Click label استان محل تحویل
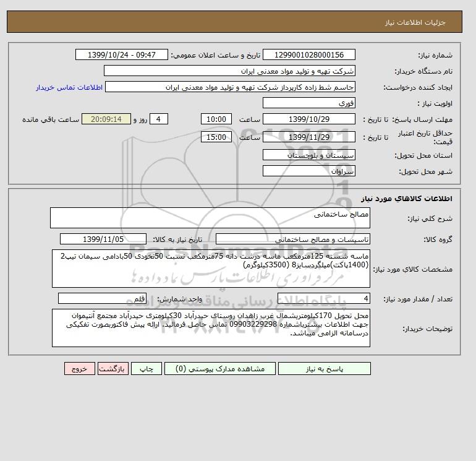Viewport: 476px width, 461px height. (x=423, y=155)
